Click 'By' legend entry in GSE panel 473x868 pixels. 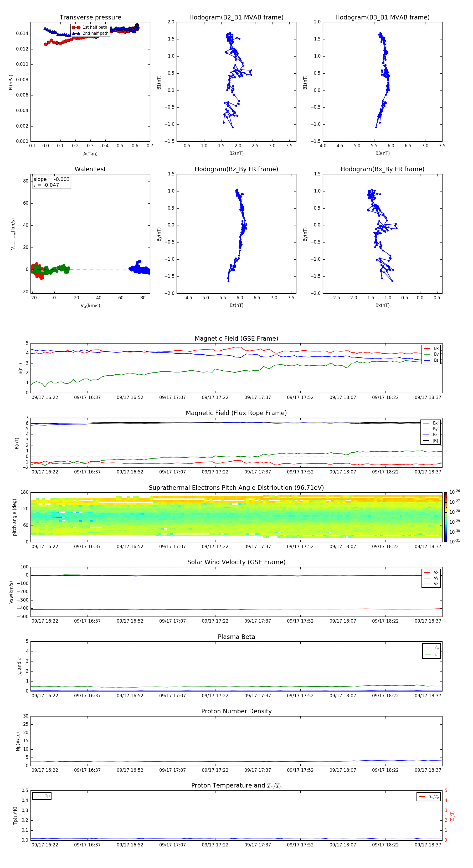click(431, 354)
